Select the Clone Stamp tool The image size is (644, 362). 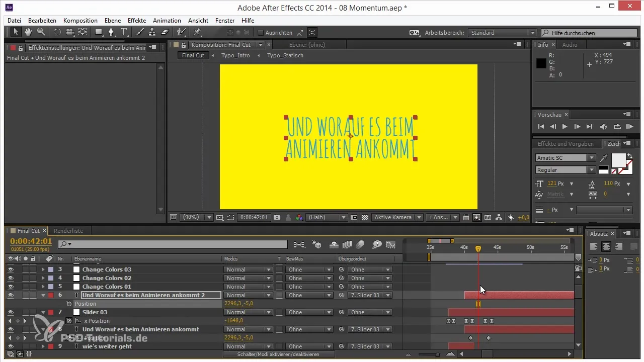pyautogui.click(x=152, y=32)
